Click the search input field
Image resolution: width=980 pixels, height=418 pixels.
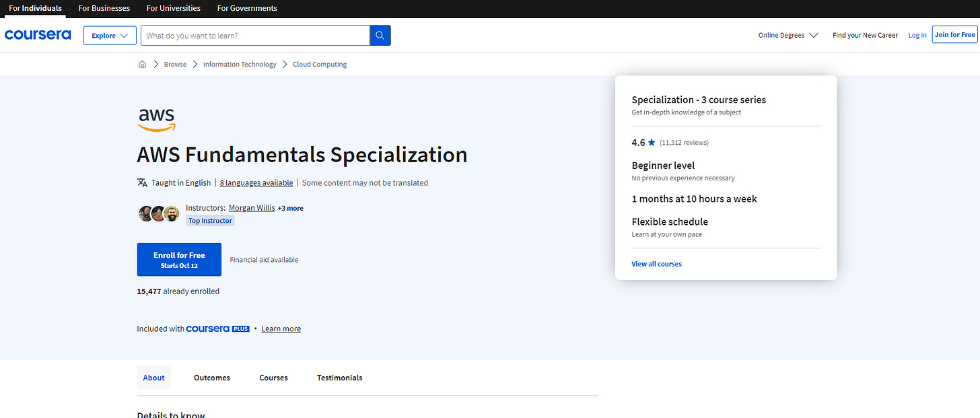click(255, 36)
